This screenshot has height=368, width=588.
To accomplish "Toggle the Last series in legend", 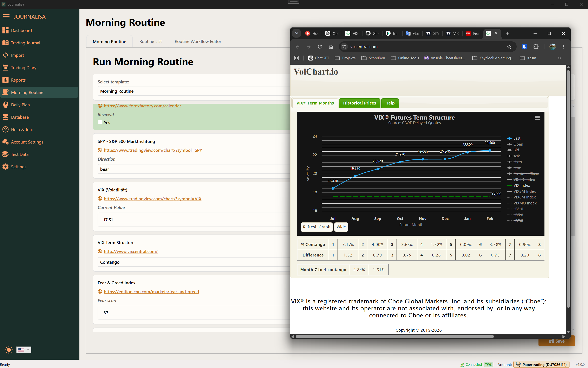I will tap(514, 138).
